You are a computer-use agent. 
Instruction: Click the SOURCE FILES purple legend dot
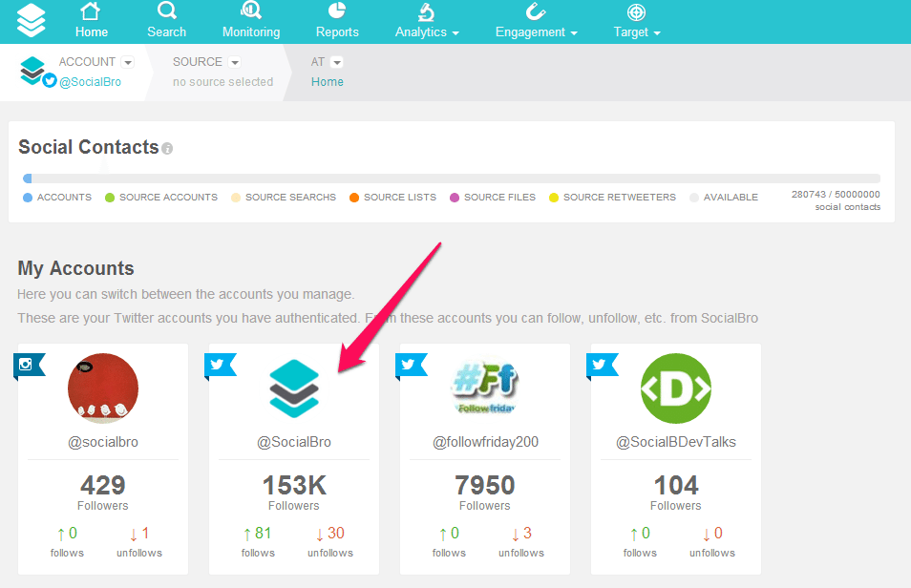point(455,198)
